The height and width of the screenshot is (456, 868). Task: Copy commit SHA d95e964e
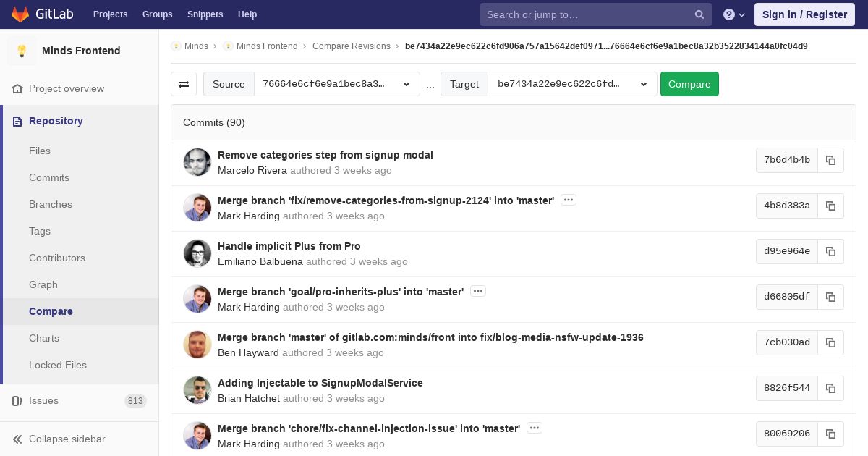[x=830, y=251]
